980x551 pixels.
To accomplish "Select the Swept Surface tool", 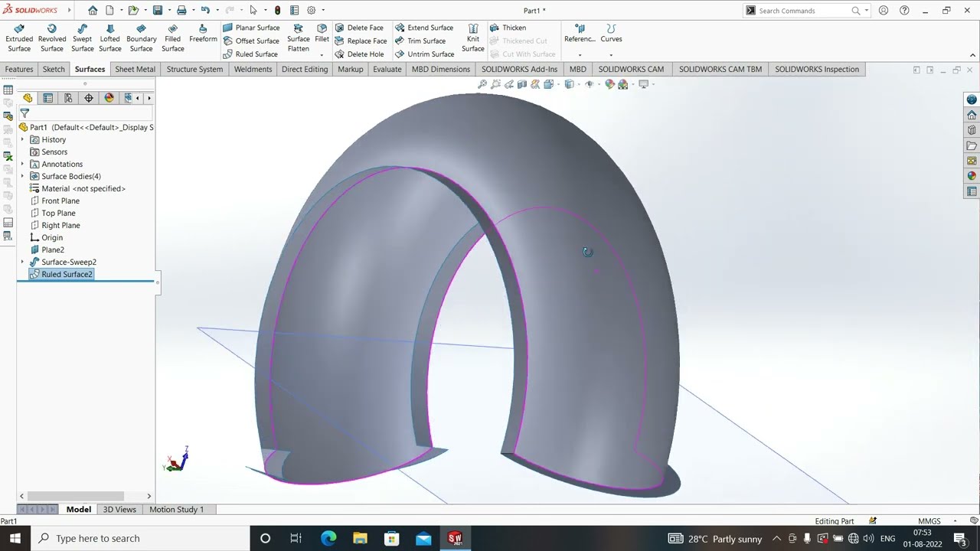I will 82,38.
